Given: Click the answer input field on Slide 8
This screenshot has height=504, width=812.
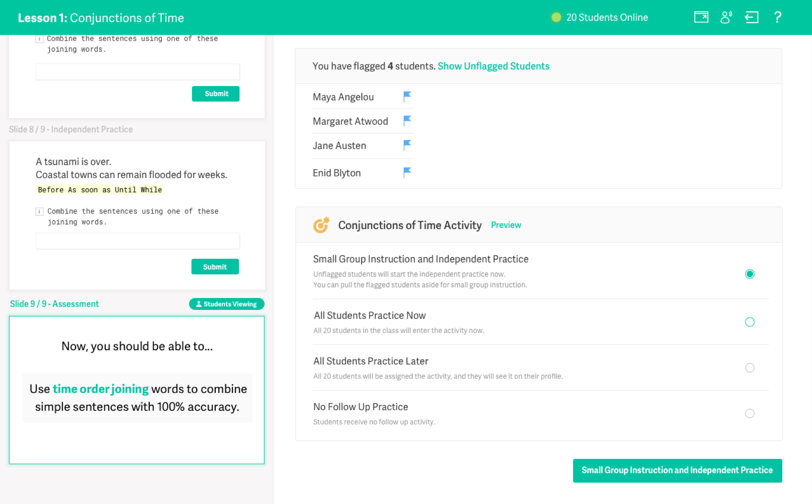Looking at the screenshot, I should click(x=137, y=241).
